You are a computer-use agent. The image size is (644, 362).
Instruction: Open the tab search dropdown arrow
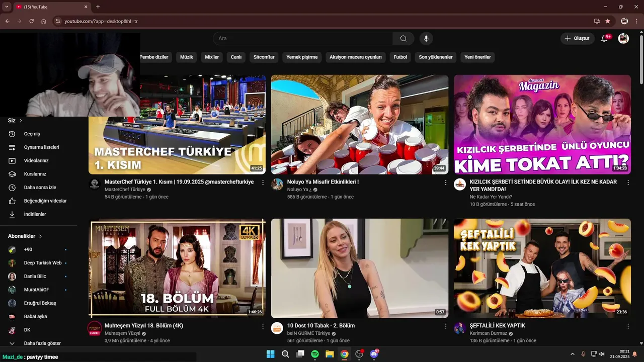(x=7, y=7)
